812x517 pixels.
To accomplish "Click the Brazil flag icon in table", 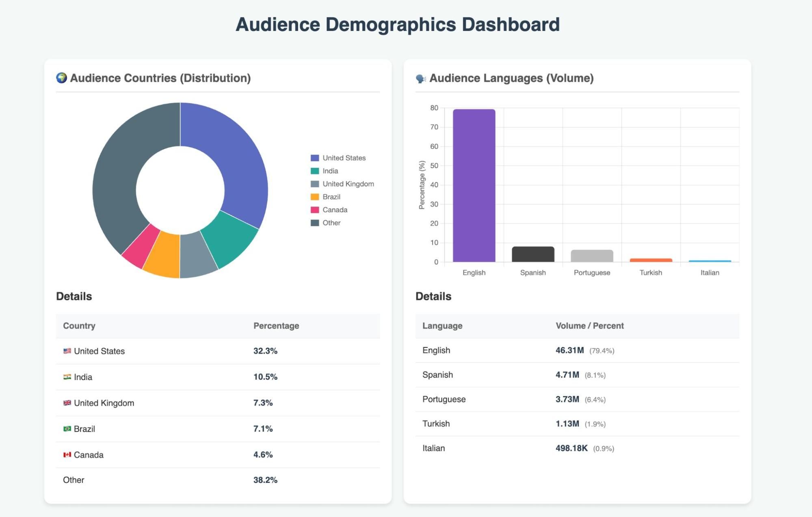I will pyautogui.click(x=67, y=429).
